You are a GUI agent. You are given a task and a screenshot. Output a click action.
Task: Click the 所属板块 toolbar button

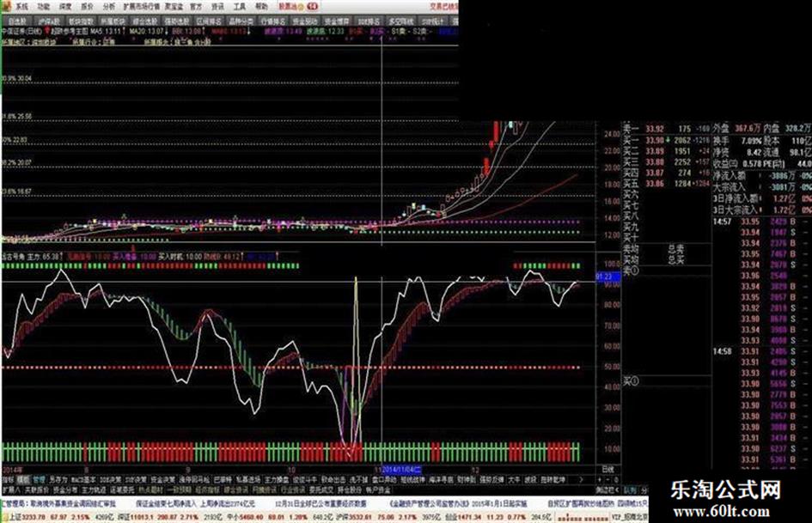click(112, 21)
